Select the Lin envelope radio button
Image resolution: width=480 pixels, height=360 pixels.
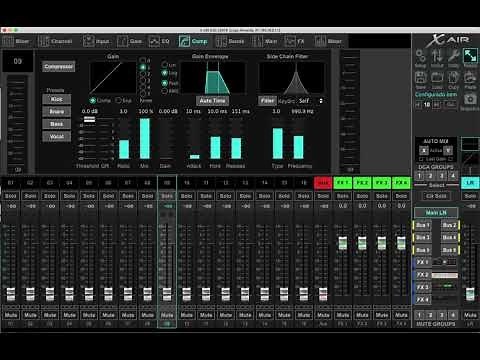point(164,64)
